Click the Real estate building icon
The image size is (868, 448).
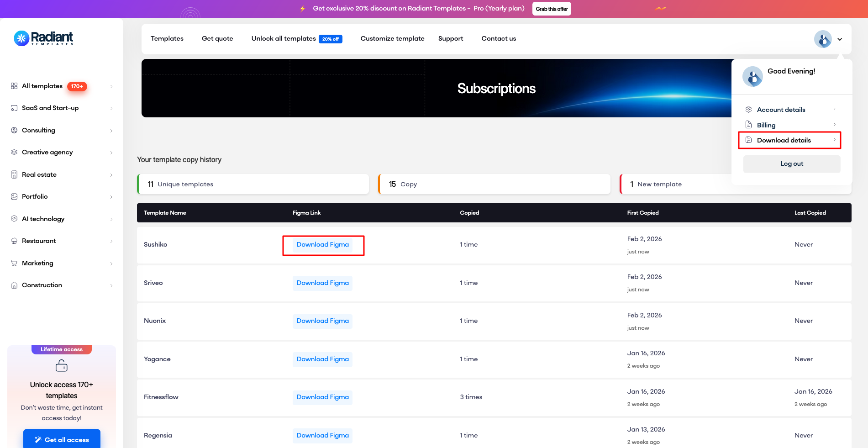pyautogui.click(x=14, y=174)
